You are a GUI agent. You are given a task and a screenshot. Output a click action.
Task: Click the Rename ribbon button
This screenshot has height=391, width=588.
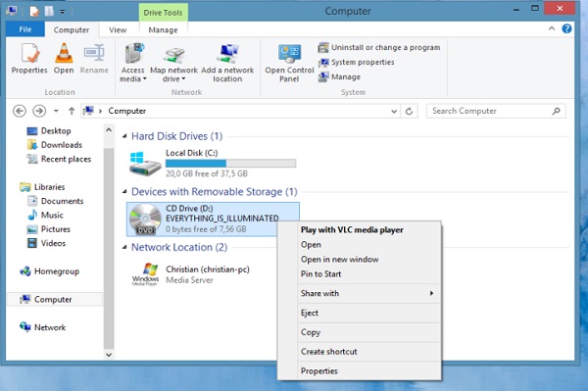pos(94,59)
